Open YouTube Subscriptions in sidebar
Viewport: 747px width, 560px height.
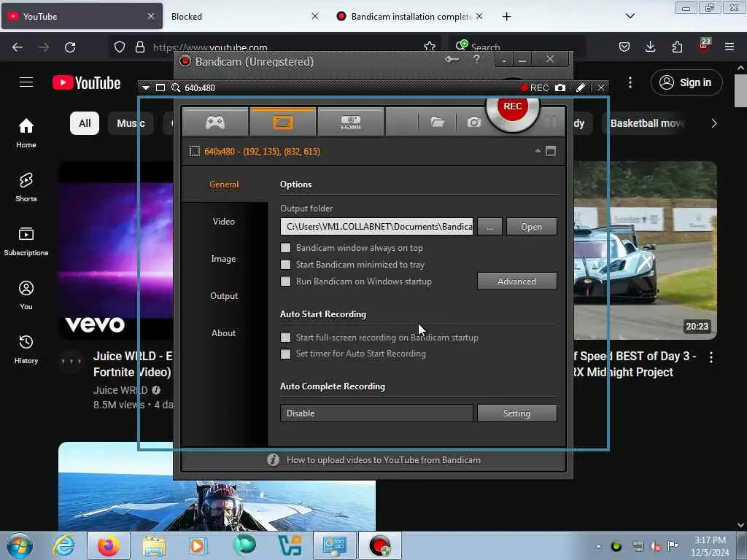26,241
